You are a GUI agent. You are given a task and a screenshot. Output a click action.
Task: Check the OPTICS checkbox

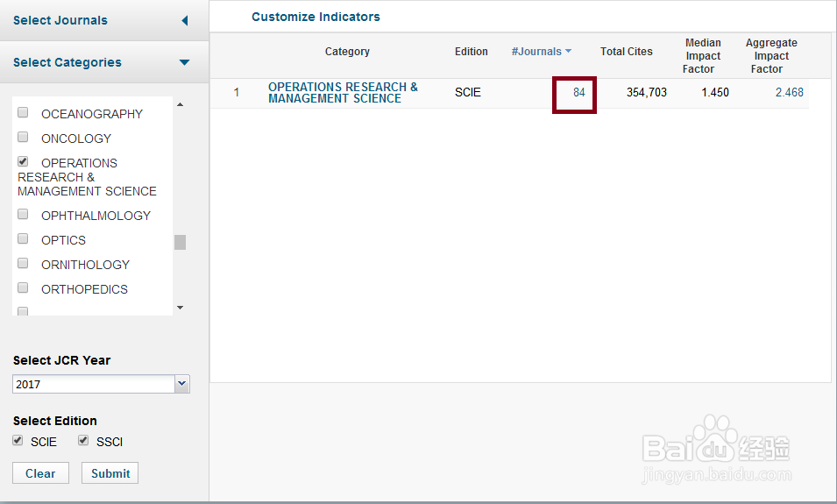23,238
